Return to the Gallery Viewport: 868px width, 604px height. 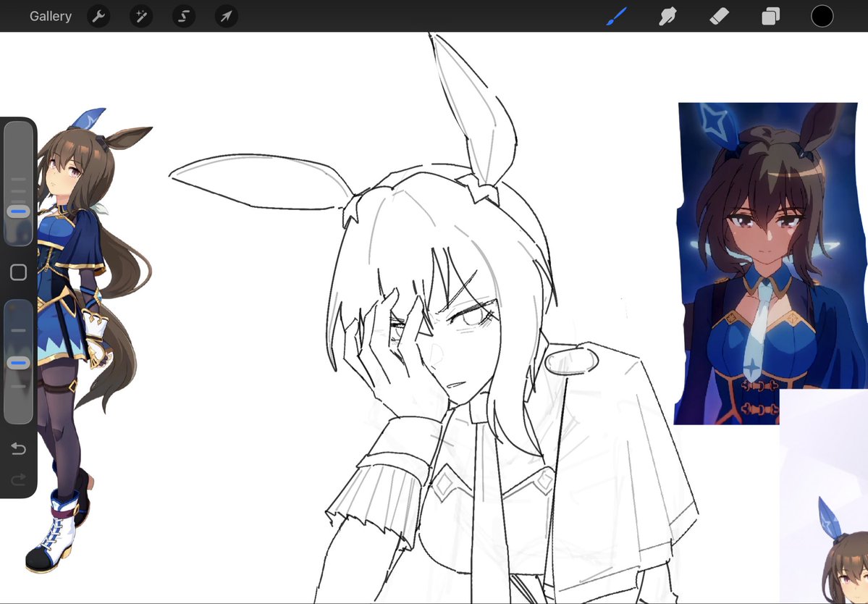pos(51,16)
